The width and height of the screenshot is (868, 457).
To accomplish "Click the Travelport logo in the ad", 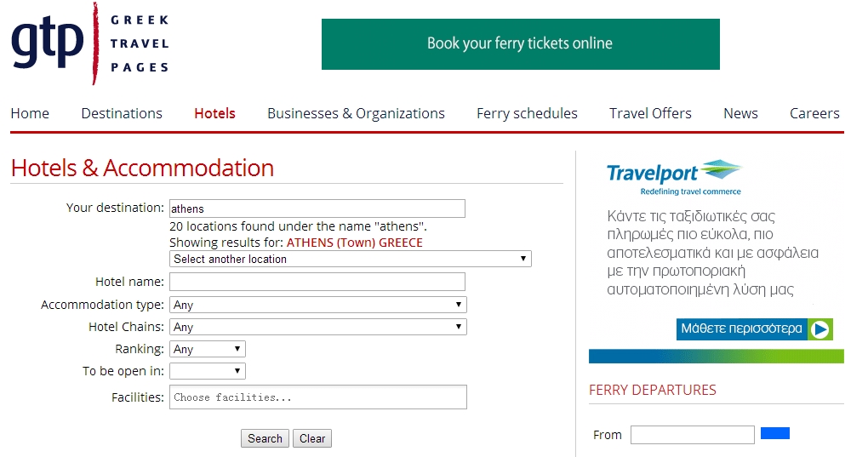I will [674, 178].
